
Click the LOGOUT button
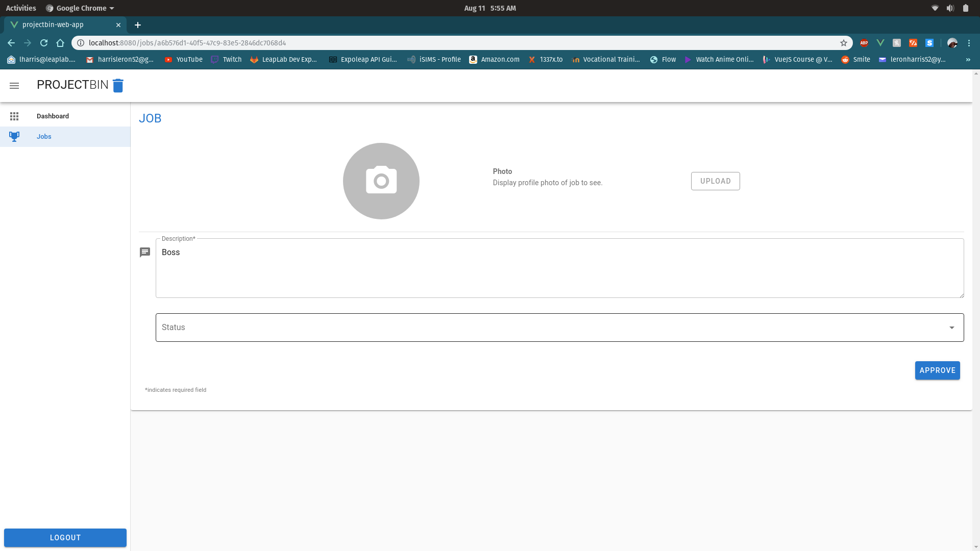(65, 538)
